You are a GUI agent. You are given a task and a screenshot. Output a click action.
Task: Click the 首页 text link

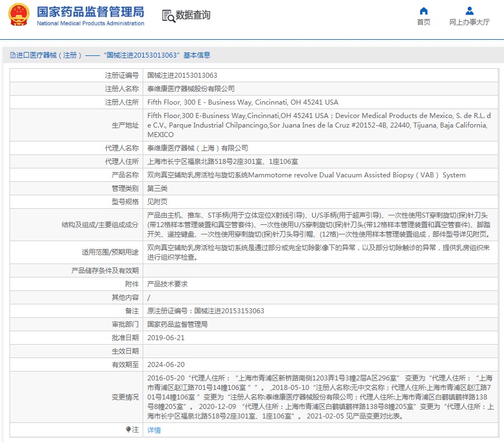pyautogui.click(x=423, y=22)
